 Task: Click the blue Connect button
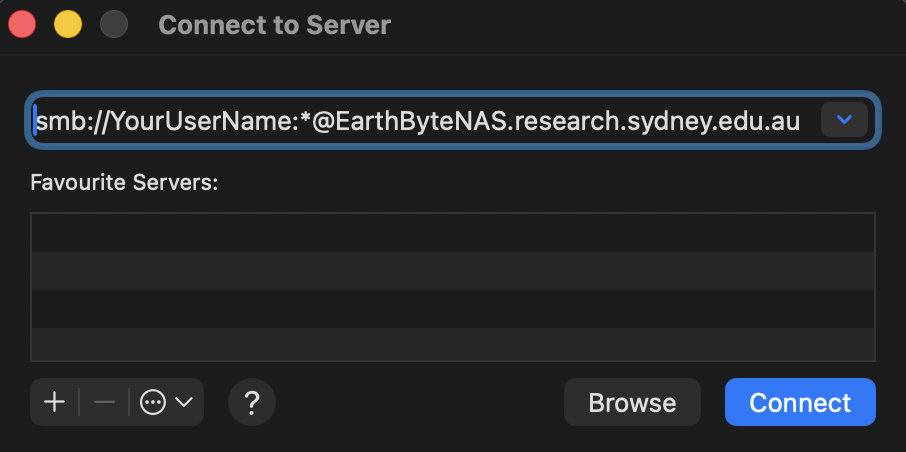[x=800, y=402]
